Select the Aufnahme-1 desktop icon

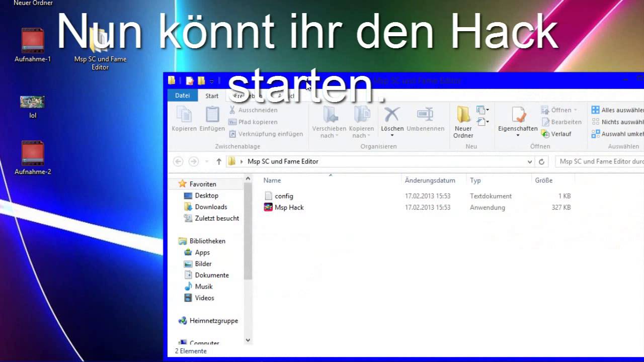click(x=33, y=45)
